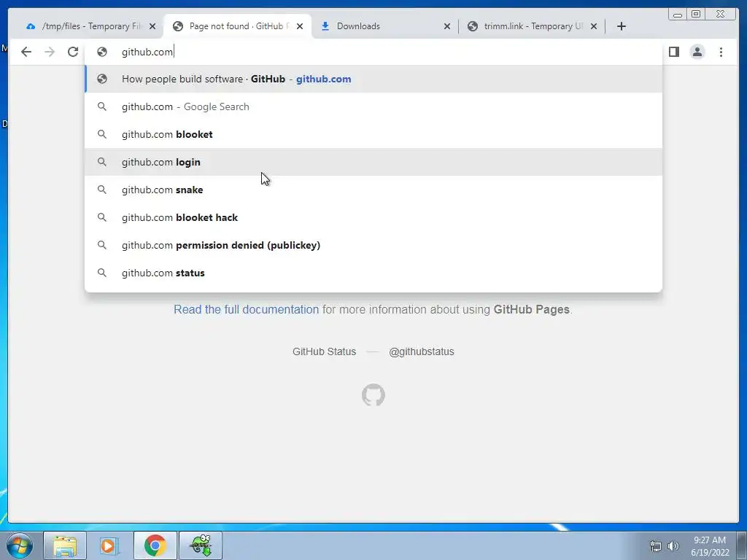Choose the github.com blooket suggestion

[x=373, y=134]
